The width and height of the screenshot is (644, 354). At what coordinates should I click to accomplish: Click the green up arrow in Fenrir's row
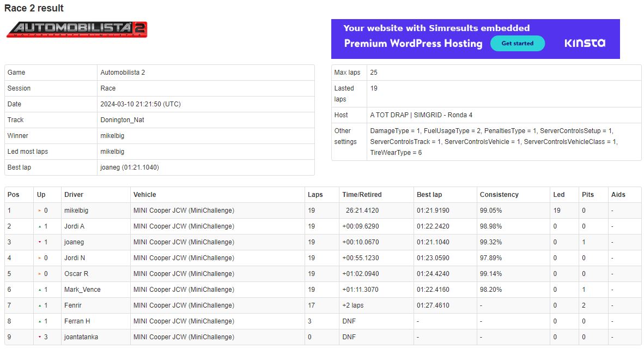click(x=40, y=305)
